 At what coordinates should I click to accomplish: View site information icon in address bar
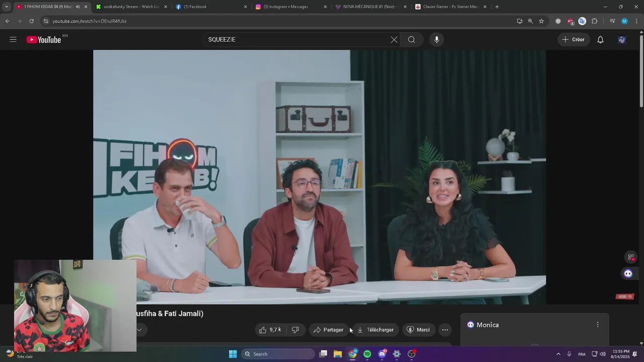[46, 21]
